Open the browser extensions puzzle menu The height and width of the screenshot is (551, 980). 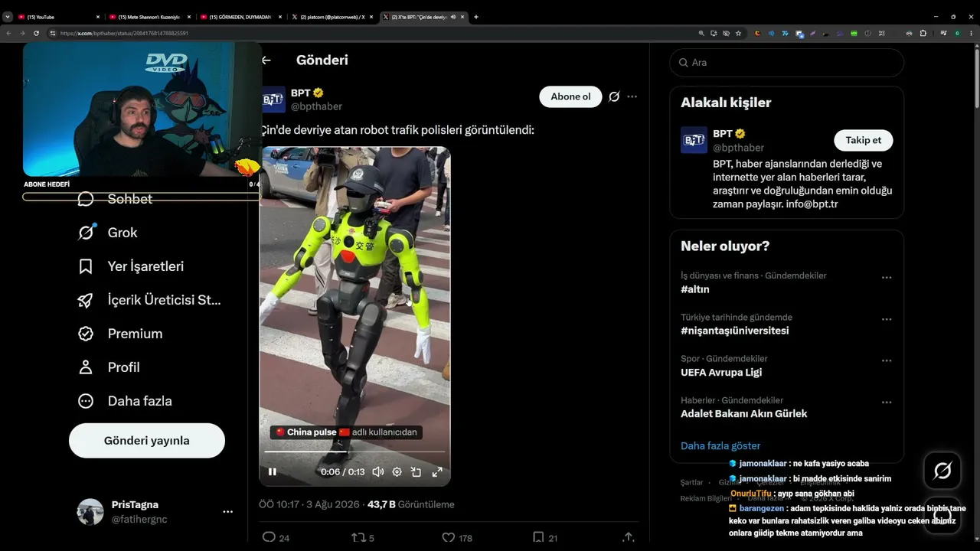[x=923, y=34]
